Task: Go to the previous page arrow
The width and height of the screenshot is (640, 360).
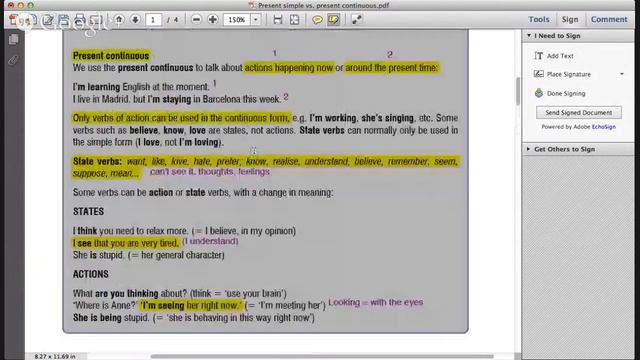Action: pos(119,19)
